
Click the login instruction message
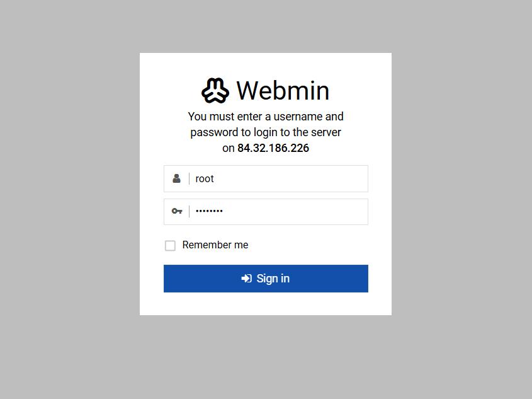click(x=266, y=132)
